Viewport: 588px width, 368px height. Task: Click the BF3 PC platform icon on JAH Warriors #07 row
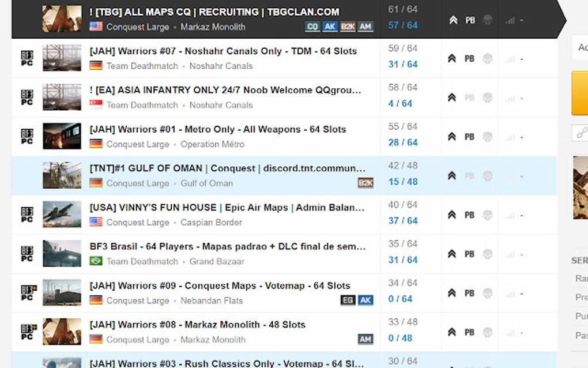pos(26,58)
